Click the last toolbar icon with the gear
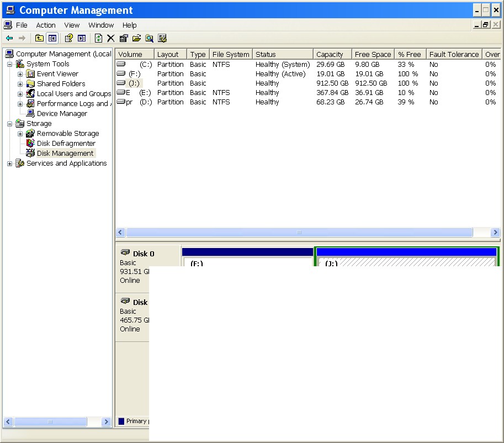 point(162,38)
